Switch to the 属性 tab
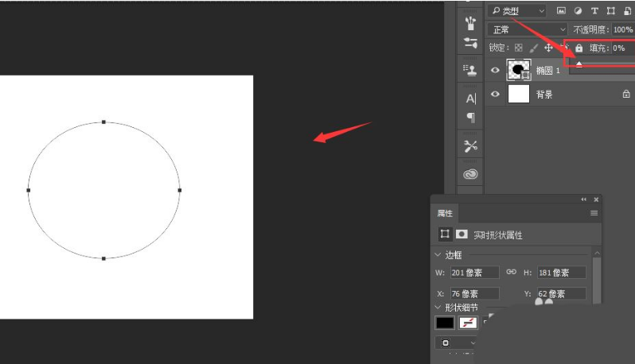The image size is (635, 364). point(445,213)
